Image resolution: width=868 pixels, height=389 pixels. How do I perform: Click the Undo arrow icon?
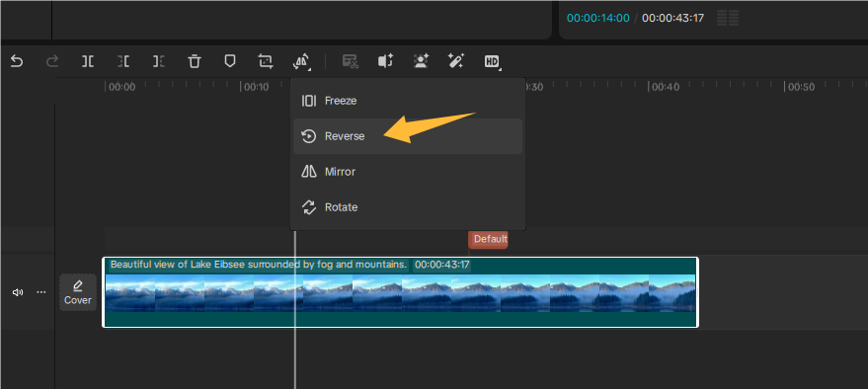tap(17, 61)
